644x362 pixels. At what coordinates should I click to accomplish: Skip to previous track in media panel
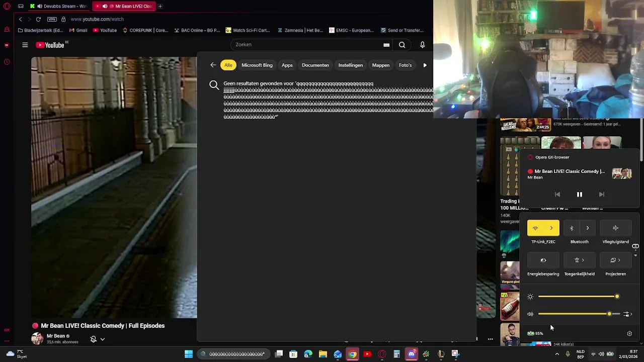(557, 194)
